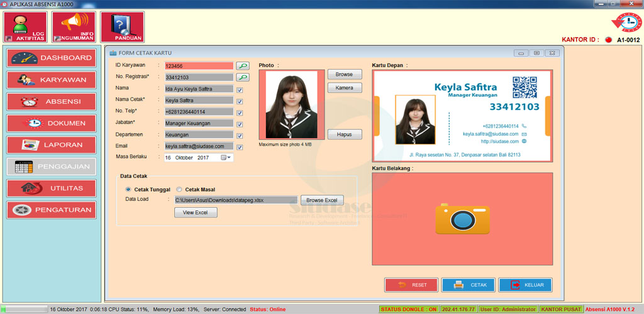
Task: Select the Cetak Tunggal radio option
Action: click(x=128, y=189)
